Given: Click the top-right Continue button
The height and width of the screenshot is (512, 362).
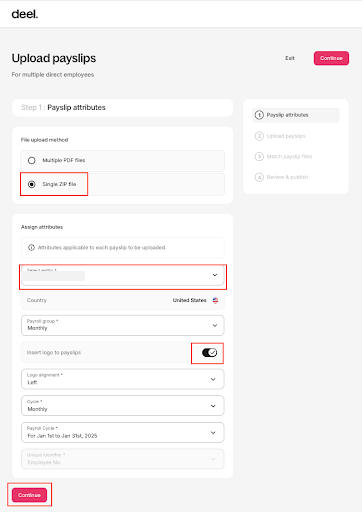Looking at the screenshot, I should click(x=331, y=58).
